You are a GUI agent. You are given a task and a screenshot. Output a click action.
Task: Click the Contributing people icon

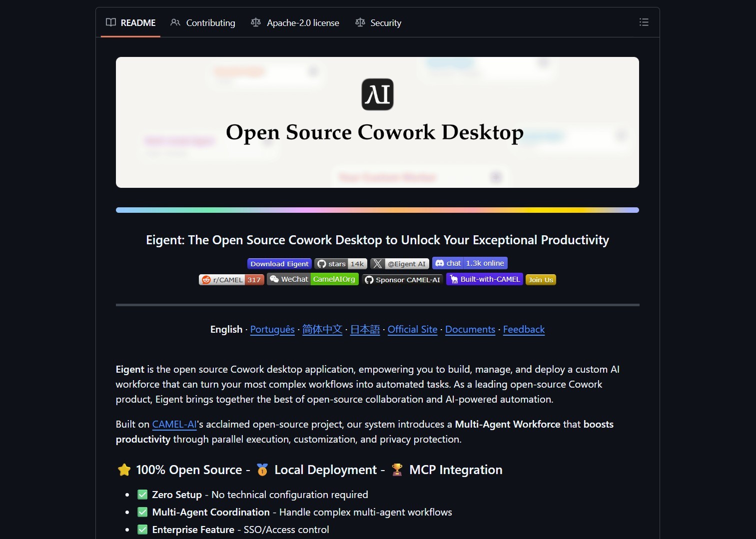pos(175,22)
